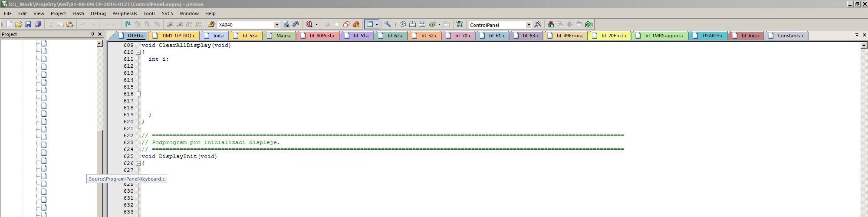Expand the XA040 search combo box
The height and width of the screenshot is (217, 868).
pos(276,25)
